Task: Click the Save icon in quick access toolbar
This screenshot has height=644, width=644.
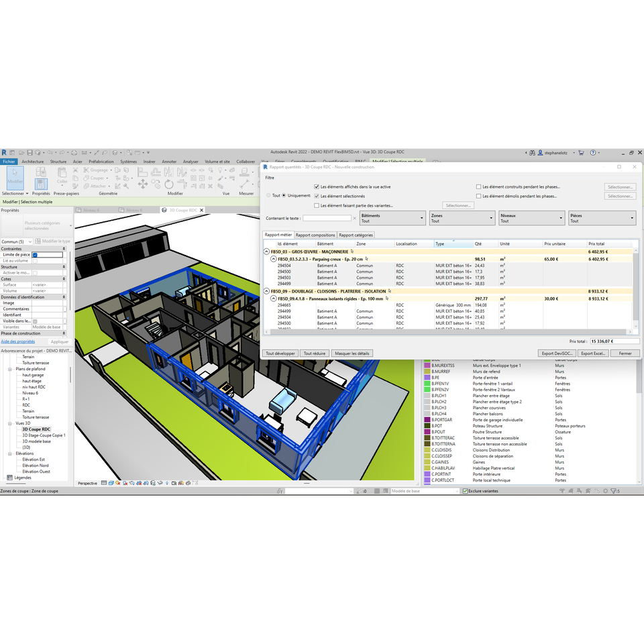Action: pyautogui.click(x=30, y=153)
